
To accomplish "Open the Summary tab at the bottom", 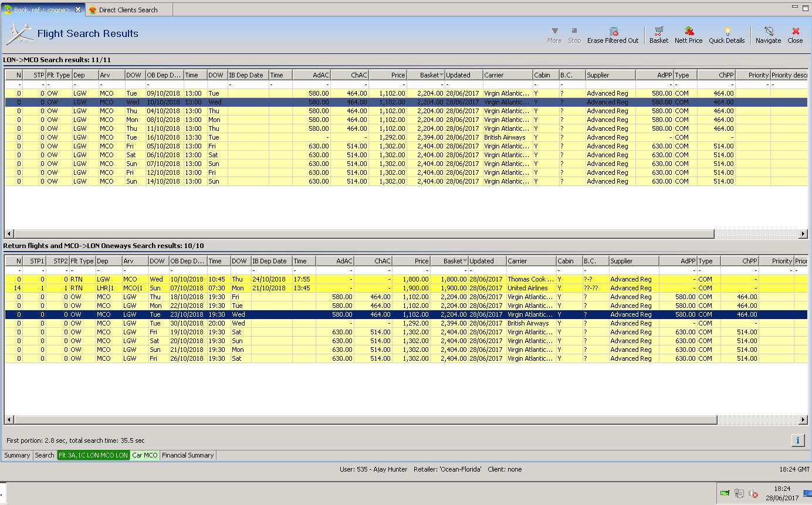I will (x=17, y=455).
